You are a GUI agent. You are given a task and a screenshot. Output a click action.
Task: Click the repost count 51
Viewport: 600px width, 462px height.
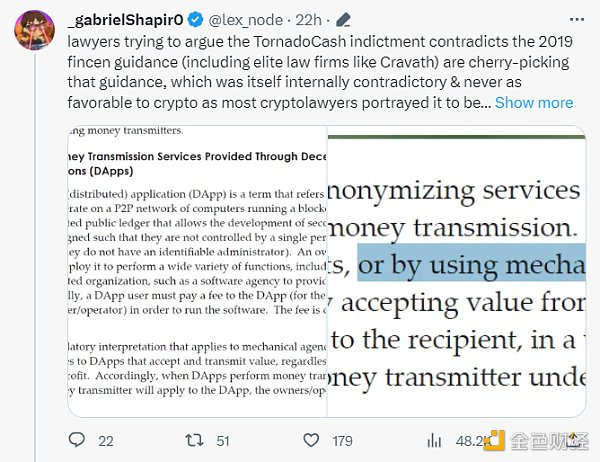[x=224, y=440]
